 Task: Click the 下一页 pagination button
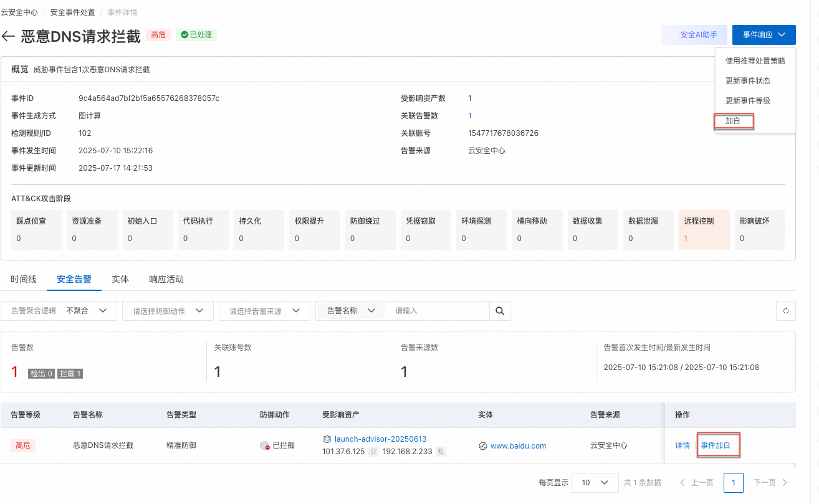click(x=770, y=482)
